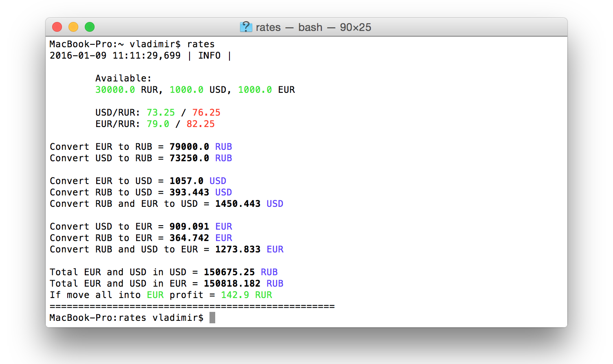Click the '=====' separator line of equals signs

coord(192,306)
